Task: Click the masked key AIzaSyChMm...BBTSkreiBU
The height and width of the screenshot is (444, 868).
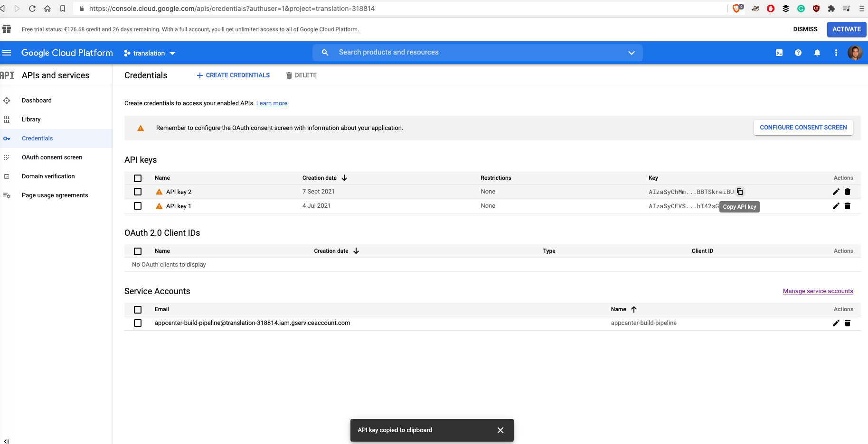Action: (x=691, y=192)
